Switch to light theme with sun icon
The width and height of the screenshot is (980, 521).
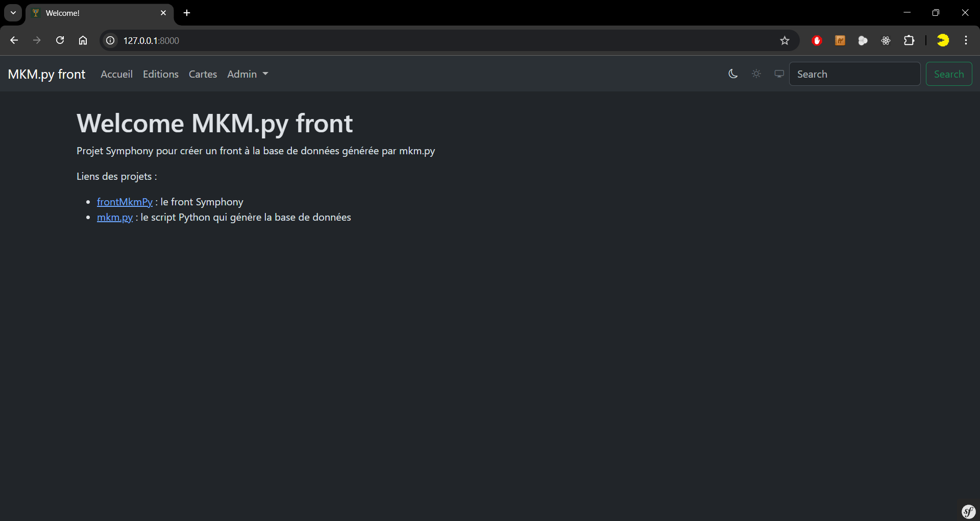[x=756, y=74]
